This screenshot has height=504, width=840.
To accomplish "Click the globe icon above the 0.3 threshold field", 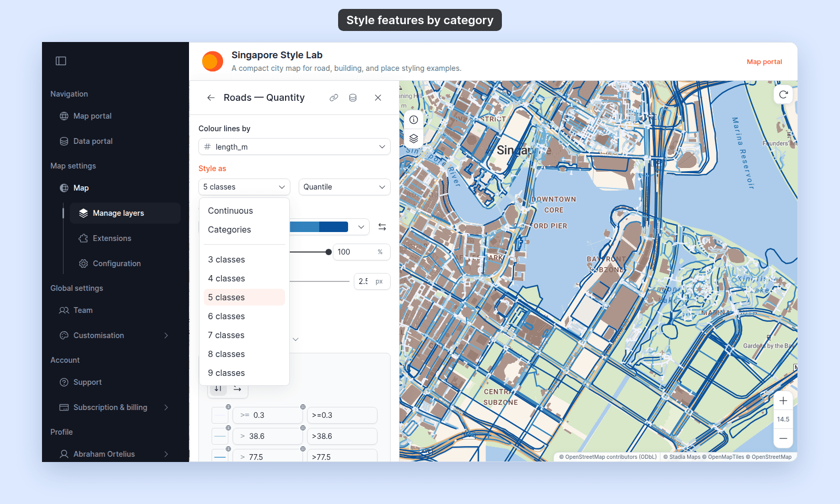I will coord(228,407).
